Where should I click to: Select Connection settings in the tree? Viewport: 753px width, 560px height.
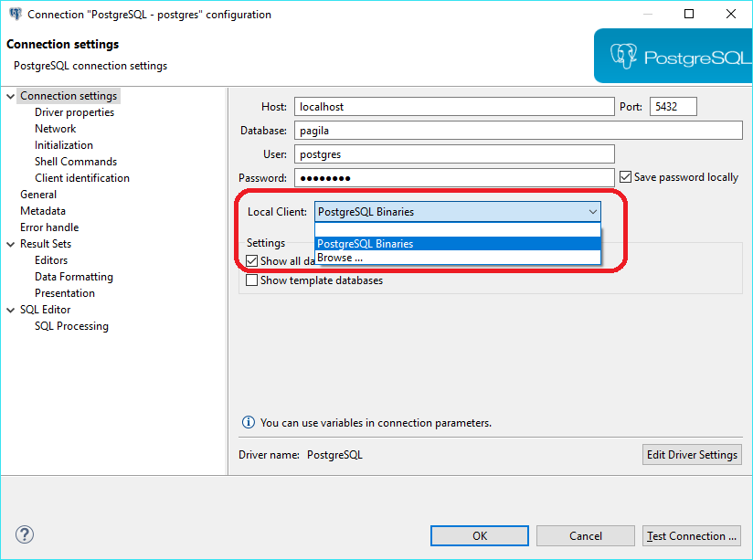[69, 96]
